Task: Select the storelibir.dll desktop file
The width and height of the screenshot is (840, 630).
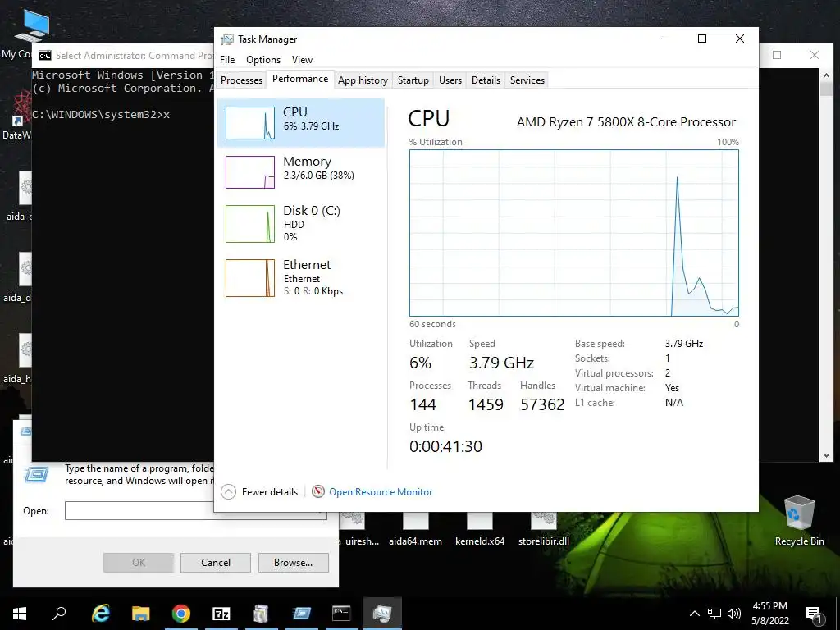Action: [544, 531]
